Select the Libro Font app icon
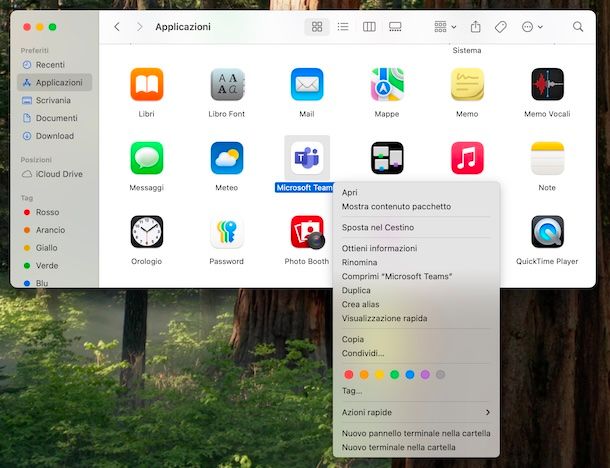The image size is (610, 468). click(227, 84)
